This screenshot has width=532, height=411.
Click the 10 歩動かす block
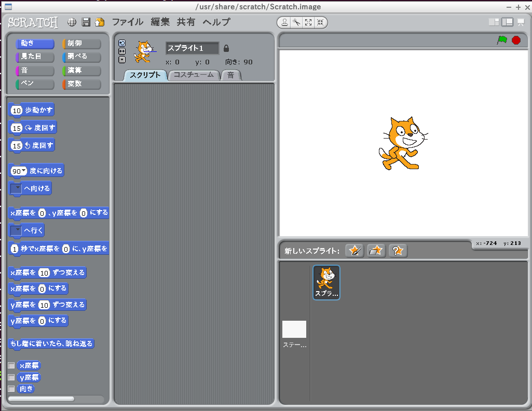(31, 110)
